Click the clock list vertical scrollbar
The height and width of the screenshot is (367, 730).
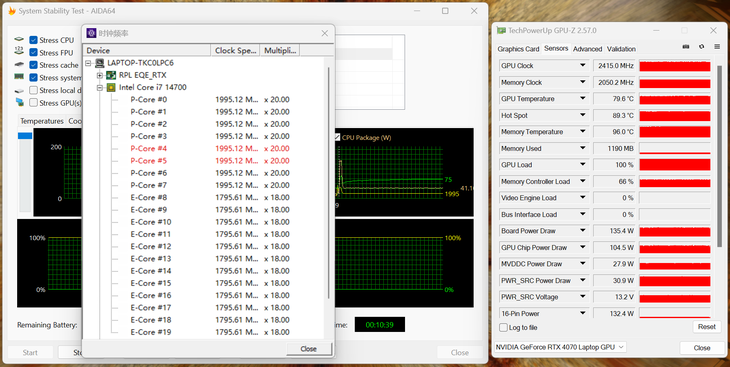(329, 182)
